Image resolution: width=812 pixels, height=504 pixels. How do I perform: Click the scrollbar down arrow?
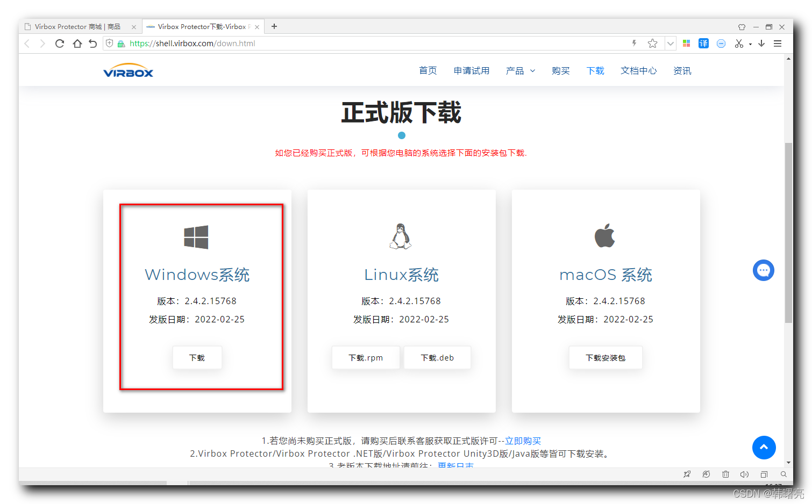pos(789,462)
